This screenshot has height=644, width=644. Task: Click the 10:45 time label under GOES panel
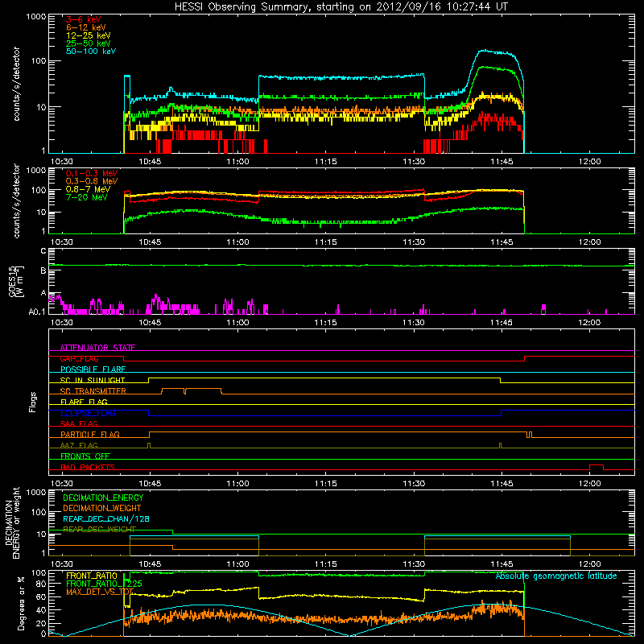tap(150, 323)
